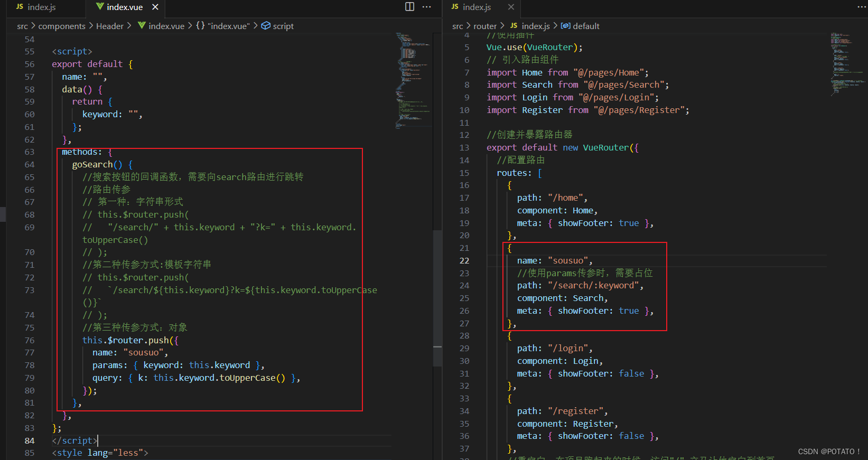Viewport: 868px width, 460px height.
Task: Open the router breadcrumb folder
Action: point(485,26)
